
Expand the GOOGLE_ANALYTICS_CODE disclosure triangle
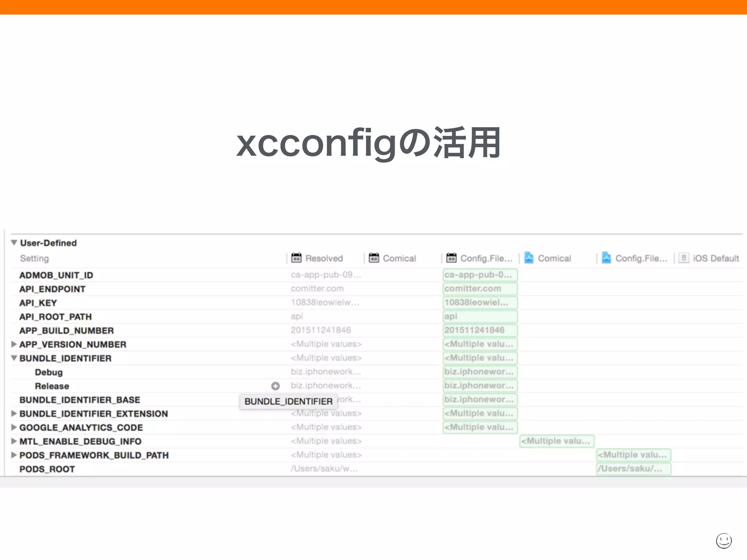click(x=14, y=427)
